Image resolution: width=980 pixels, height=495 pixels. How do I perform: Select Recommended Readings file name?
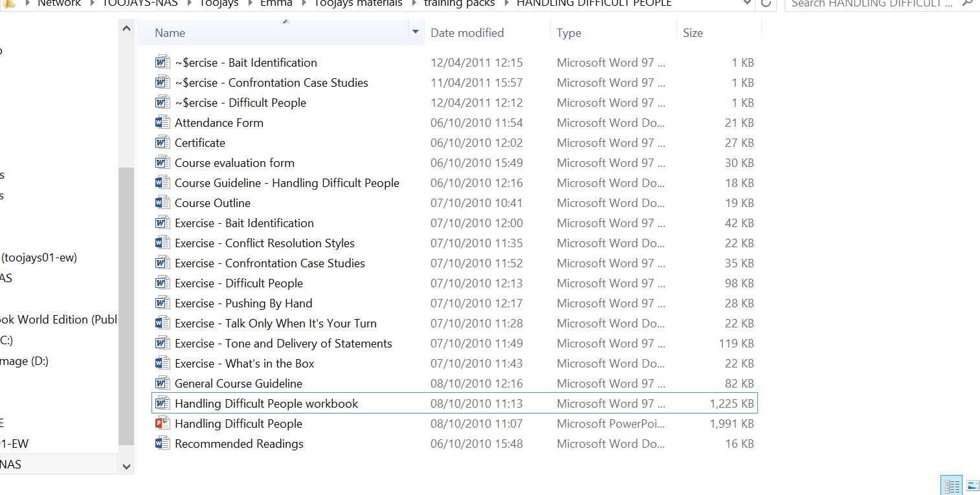coord(239,443)
